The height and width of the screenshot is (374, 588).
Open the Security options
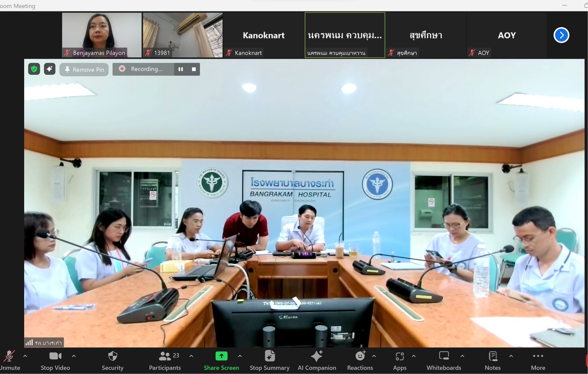point(113,360)
